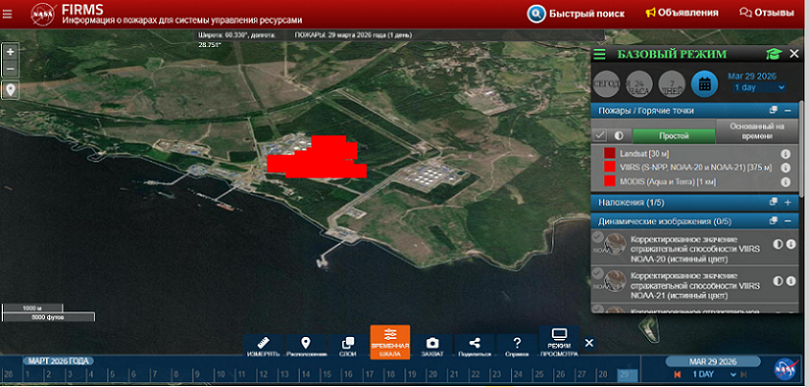Toggle the Временная шкала timeline button
The height and width of the screenshot is (387, 809).
tap(390, 342)
